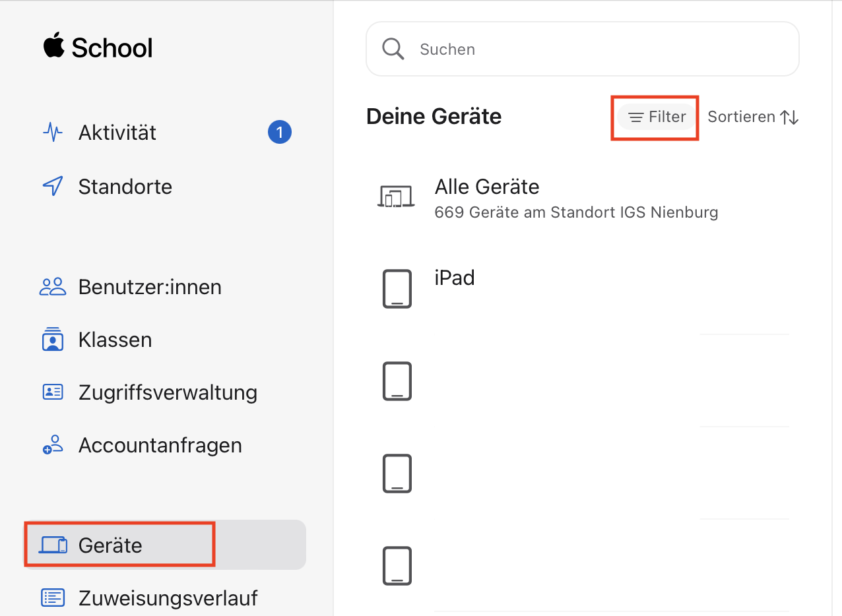
Task: Click the Klassen icon in sidebar
Action: [x=53, y=340]
